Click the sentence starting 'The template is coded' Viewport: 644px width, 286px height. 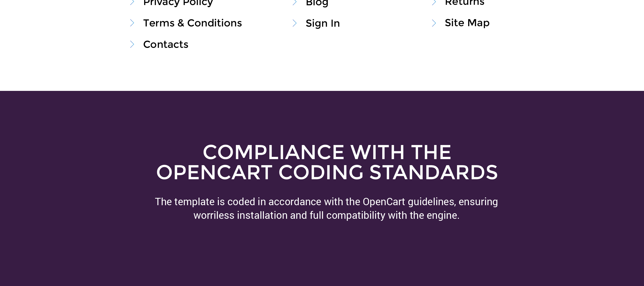click(326, 202)
